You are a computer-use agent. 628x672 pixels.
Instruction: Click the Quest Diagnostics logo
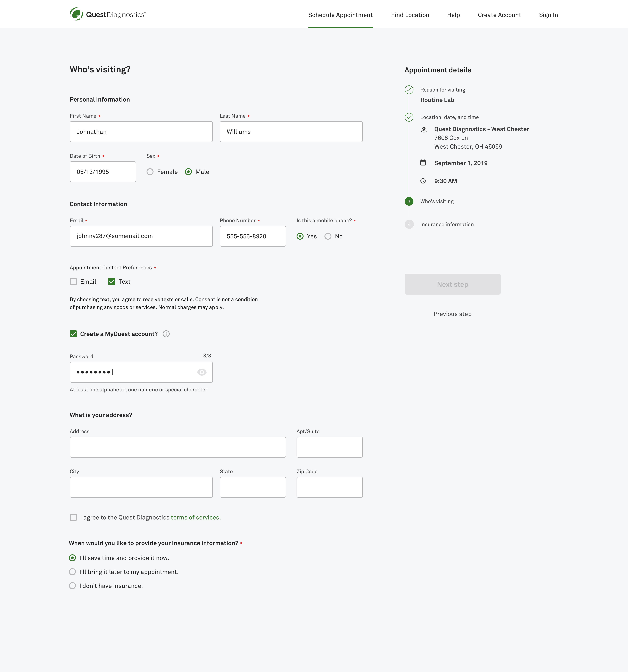(108, 14)
